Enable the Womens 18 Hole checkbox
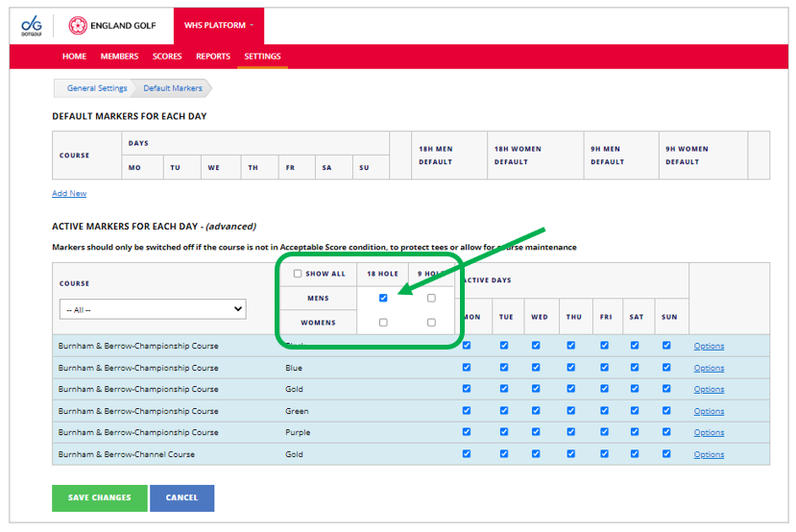The height and width of the screenshot is (532, 796). tap(383, 323)
